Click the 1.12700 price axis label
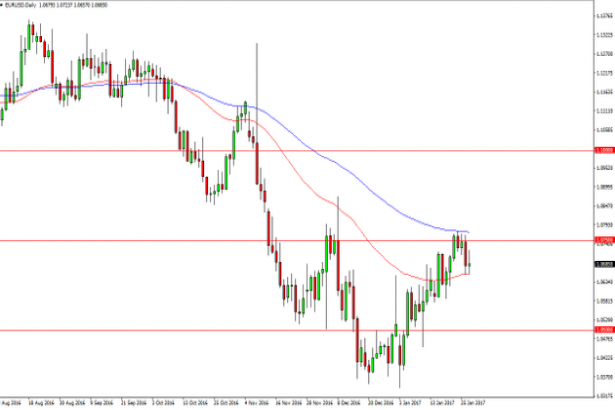This screenshot has width=615, height=410. click(x=604, y=54)
